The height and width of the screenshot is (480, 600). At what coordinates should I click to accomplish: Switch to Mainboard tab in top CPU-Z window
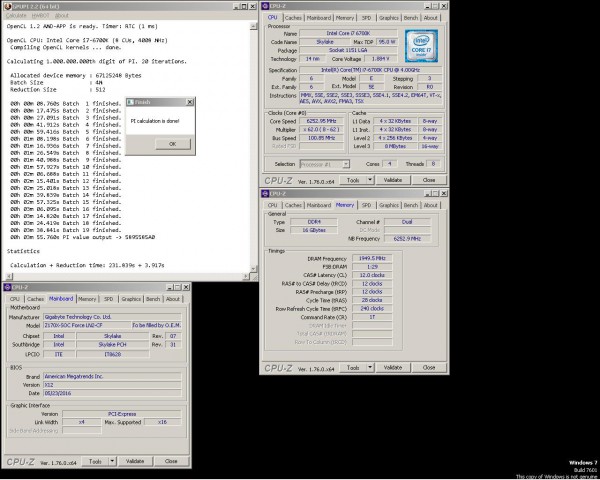point(319,18)
